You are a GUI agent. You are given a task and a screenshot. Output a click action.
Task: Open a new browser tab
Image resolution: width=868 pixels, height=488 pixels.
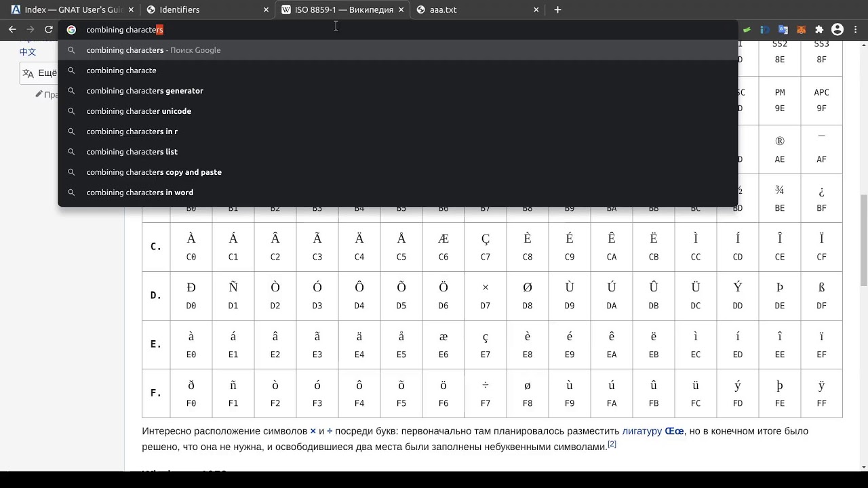557,9
